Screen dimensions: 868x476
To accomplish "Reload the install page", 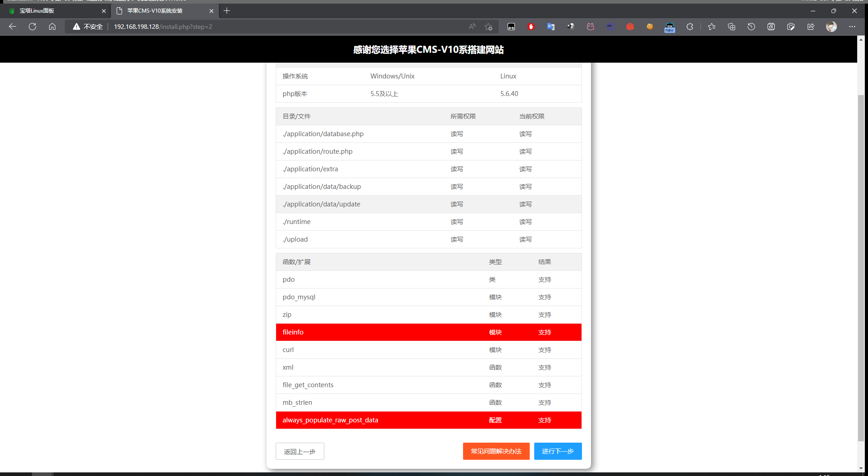I will pos(32,27).
